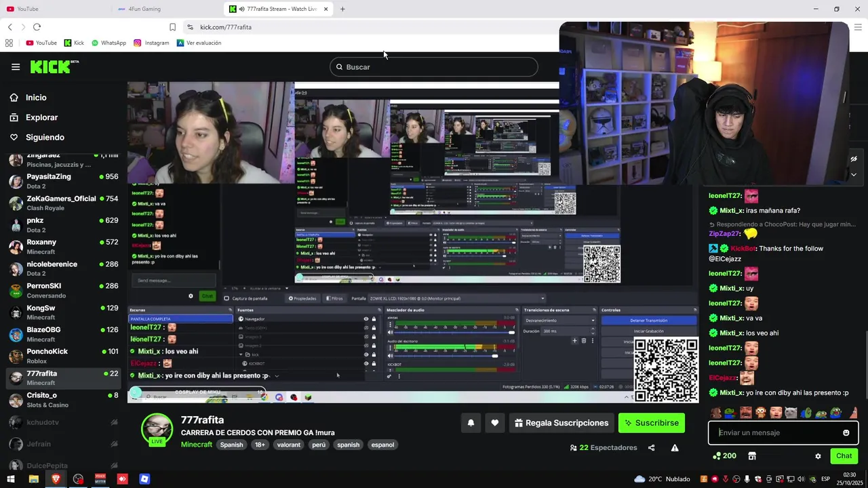
Task: Click Voicemeeter taskbar icon
Action: click(x=100, y=479)
